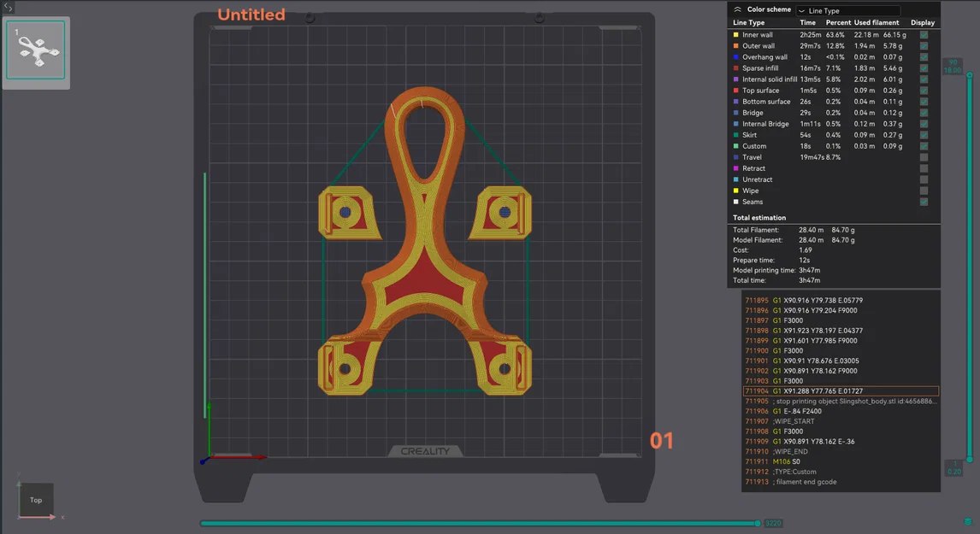Click the Bridge color swatch icon
Screen dimensions: 980x534
pos(735,113)
